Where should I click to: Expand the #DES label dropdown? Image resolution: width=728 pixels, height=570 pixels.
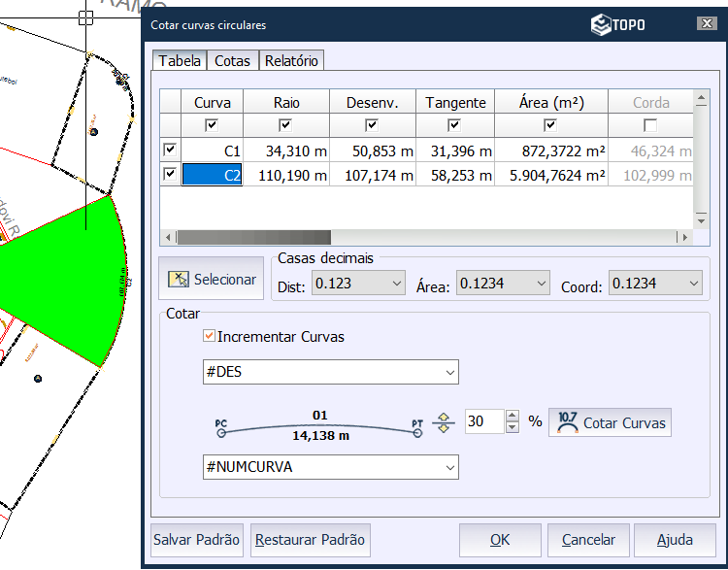tap(448, 372)
